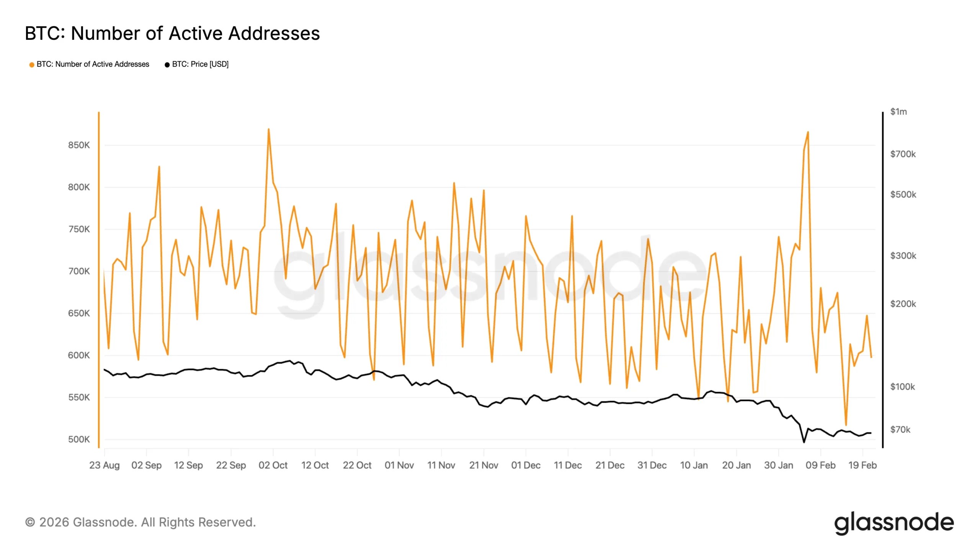Click the orange BTC Active Addresses legend dot
Viewport: 980px width, 551px height.
click(x=31, y=64)
